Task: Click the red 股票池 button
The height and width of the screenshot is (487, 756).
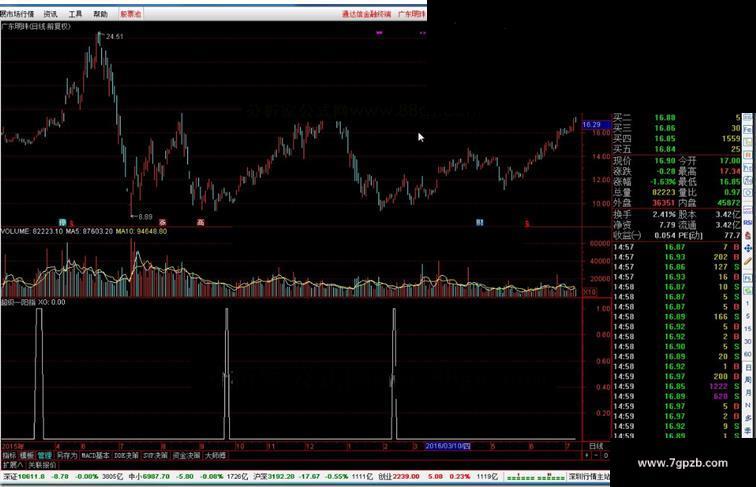Action: (x=131, y=14)
